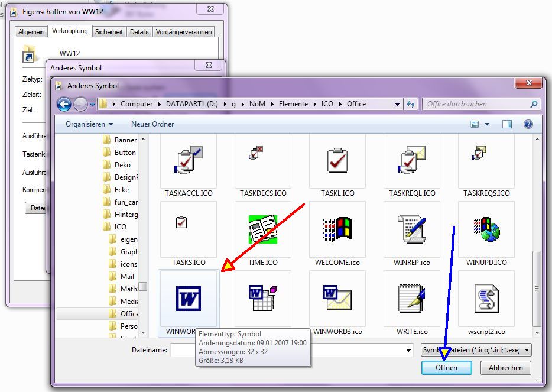Viewport: 552px width, 392px height.
Task: Click the folder tree scrollbar thumb
Action: [143, 286]
